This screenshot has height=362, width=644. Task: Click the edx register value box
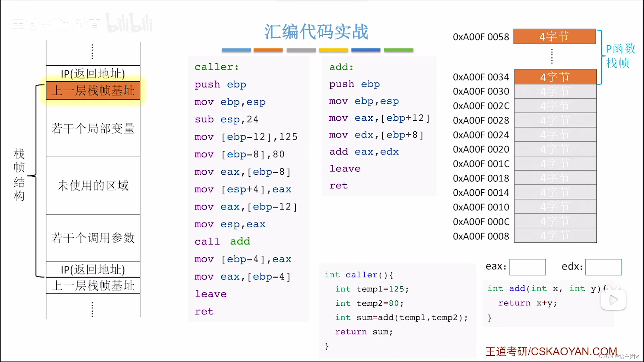click(x=603, y=267)
